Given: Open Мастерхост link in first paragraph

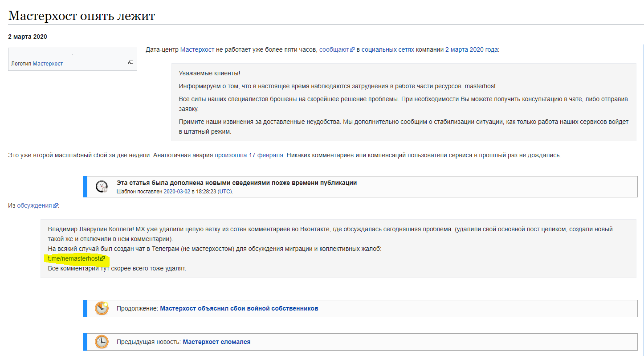Looking at the screenshot, I should tap(197, 49).
